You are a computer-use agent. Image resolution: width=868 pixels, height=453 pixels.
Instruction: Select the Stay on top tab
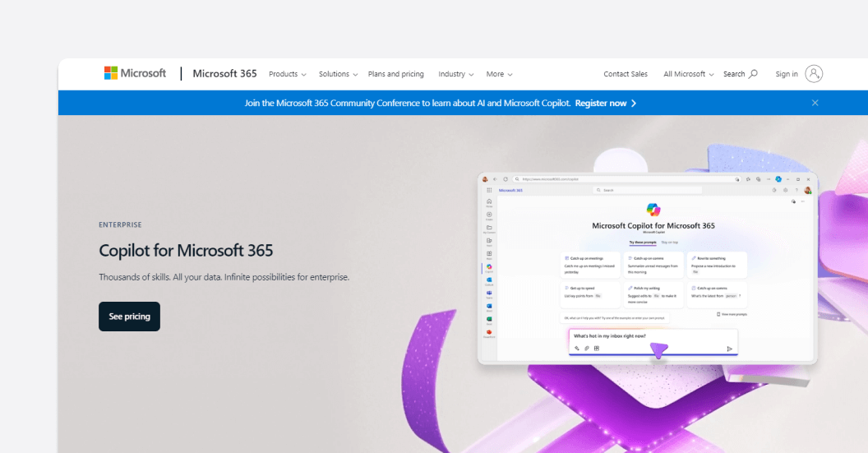(669, 242)
